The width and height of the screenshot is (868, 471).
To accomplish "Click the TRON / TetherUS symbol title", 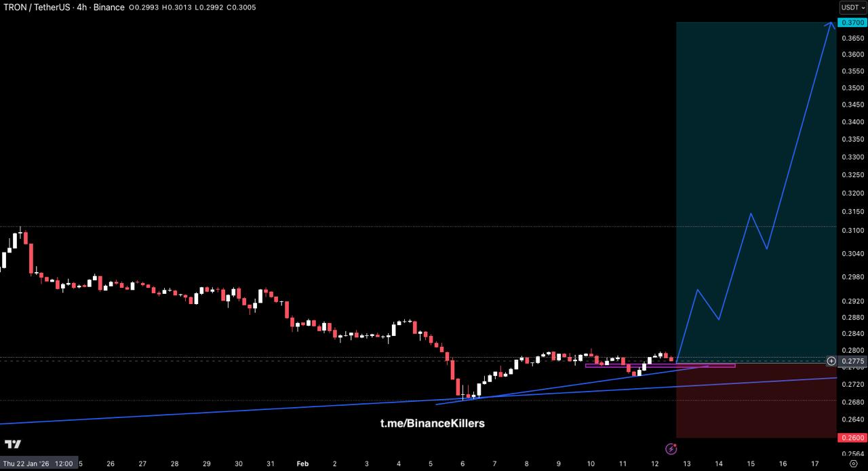I will pyautogui.click(x=37, y=7).
